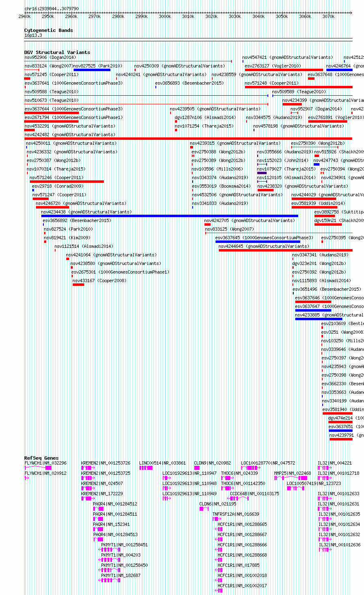Open variant nsv4547421 (gnomADStructuralVariants)
364x595 pixels.
288,57
